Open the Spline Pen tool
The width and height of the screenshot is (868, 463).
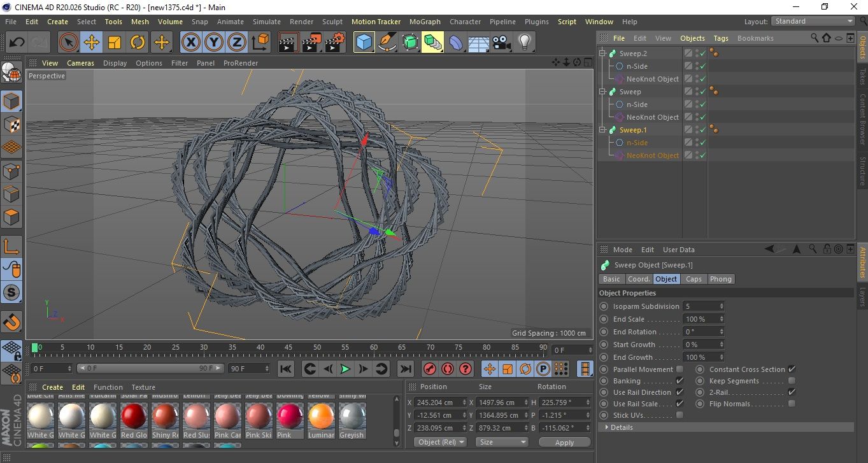click(387, 43)
